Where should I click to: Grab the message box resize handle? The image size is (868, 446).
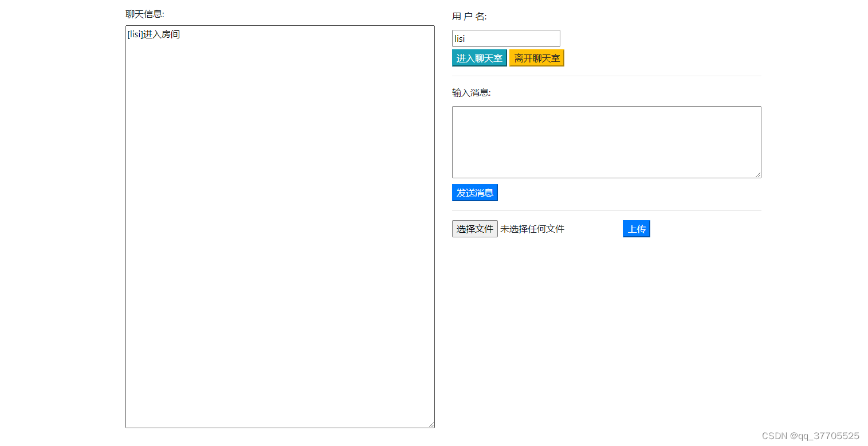(757, 174)
